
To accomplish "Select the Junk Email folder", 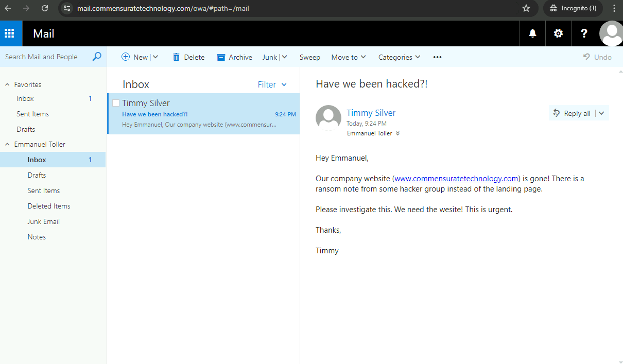I will (x=44, y=221).
